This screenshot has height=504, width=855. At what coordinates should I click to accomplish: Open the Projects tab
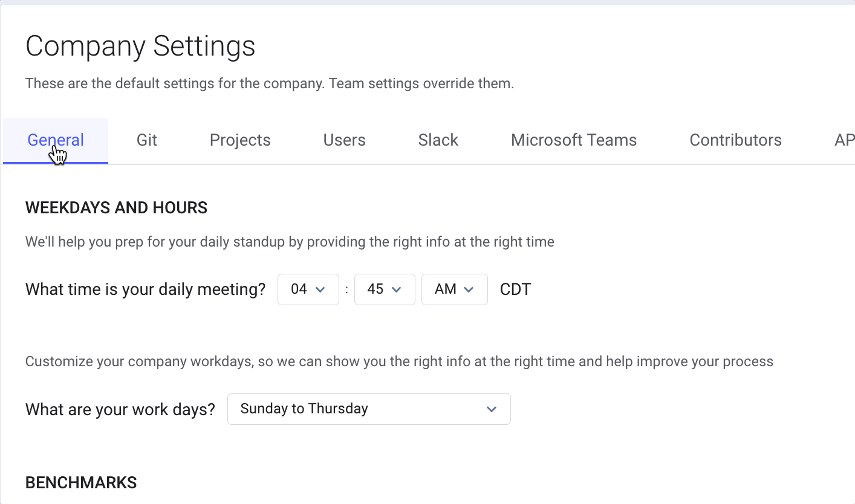tap(240, 140)
